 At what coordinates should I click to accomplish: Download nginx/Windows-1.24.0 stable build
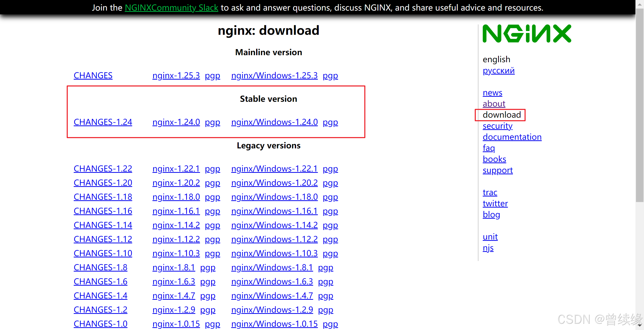[x=274, y=122]
